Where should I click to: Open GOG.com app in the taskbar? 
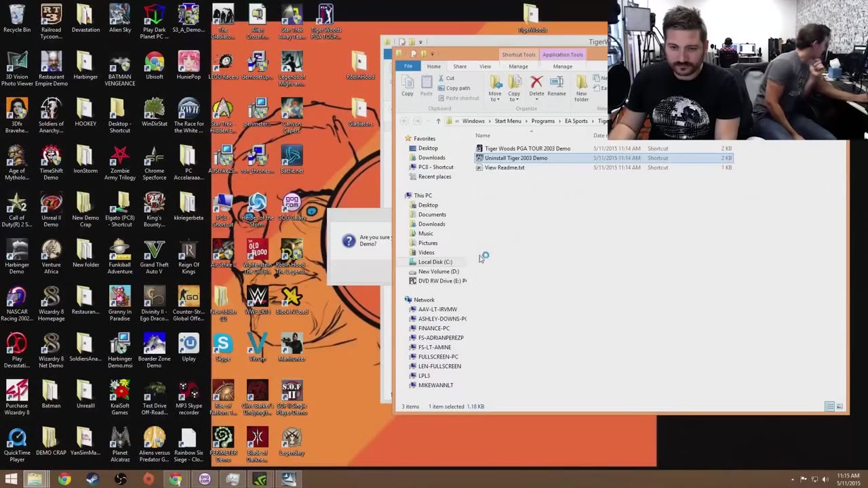[204, 479]
